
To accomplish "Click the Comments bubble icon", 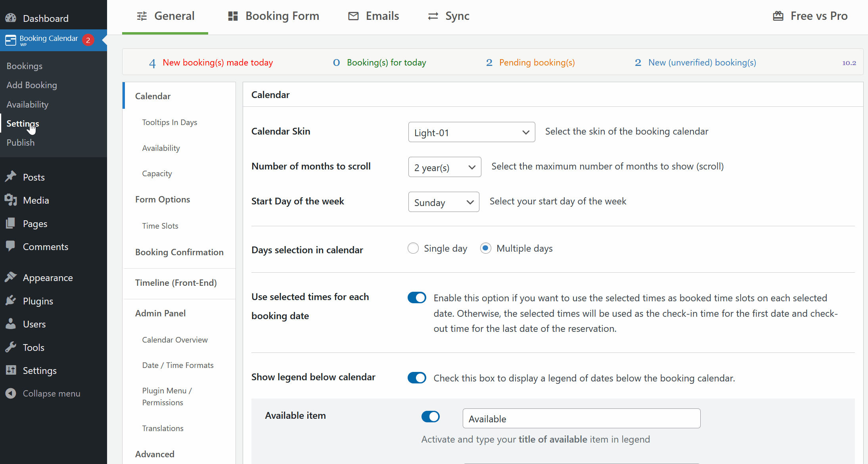I will click(11, 246).
